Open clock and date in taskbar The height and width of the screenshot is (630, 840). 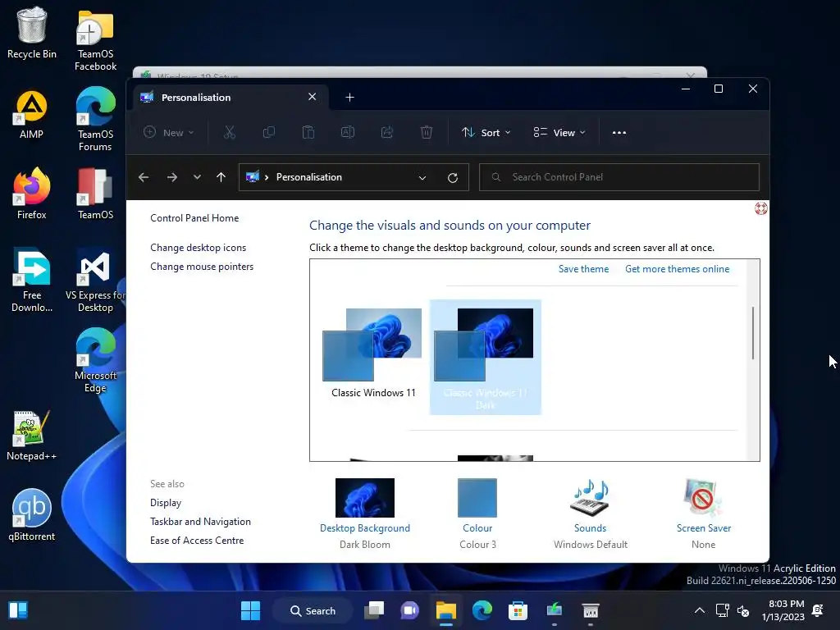[x=783, y=610]
